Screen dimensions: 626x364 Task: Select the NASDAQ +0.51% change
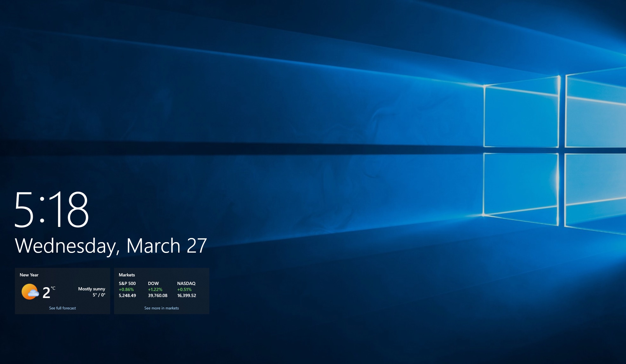tap(184, 289)
